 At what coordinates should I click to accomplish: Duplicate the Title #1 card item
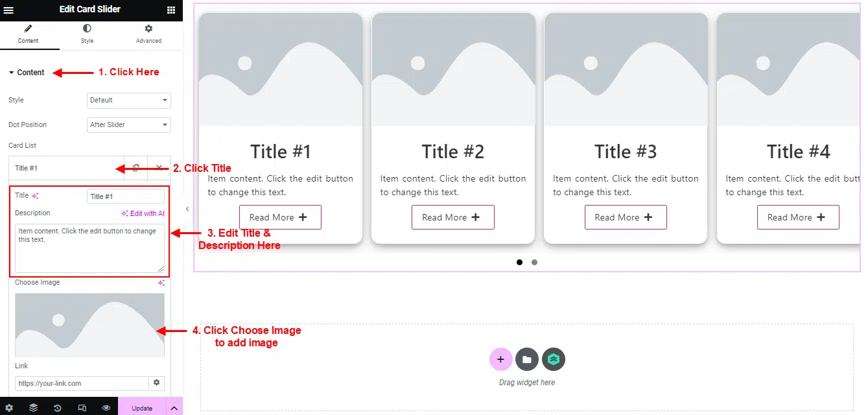pyautogui.click(x=135, y=168)
